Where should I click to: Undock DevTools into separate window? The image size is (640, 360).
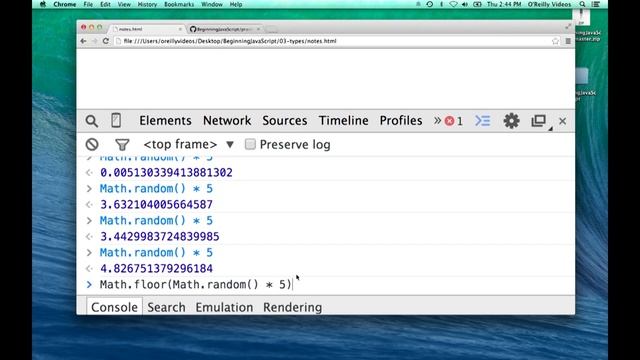(x=539, y=121)
